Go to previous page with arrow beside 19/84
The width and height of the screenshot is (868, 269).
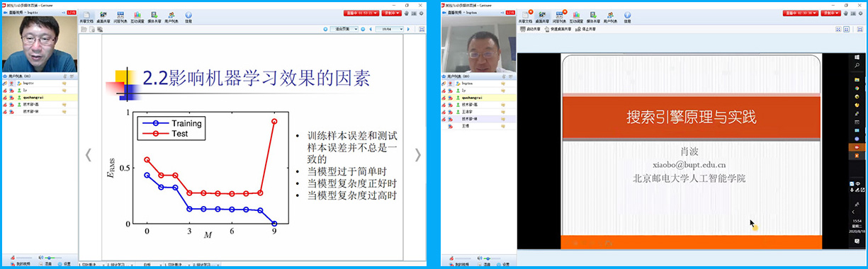coord(371,29)
